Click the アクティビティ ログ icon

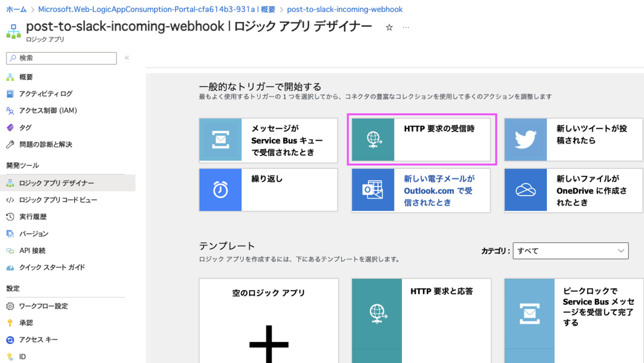pos(10,94)
